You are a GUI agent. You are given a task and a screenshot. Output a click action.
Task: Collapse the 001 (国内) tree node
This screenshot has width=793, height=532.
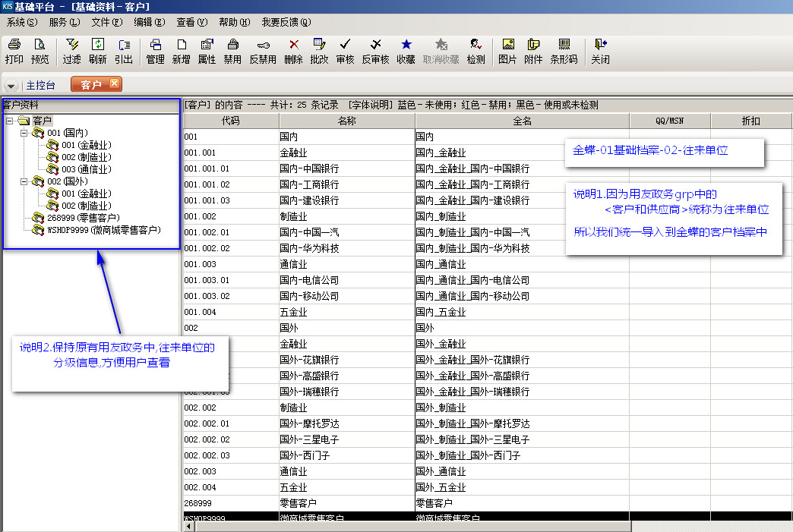(x=24, y=133)
